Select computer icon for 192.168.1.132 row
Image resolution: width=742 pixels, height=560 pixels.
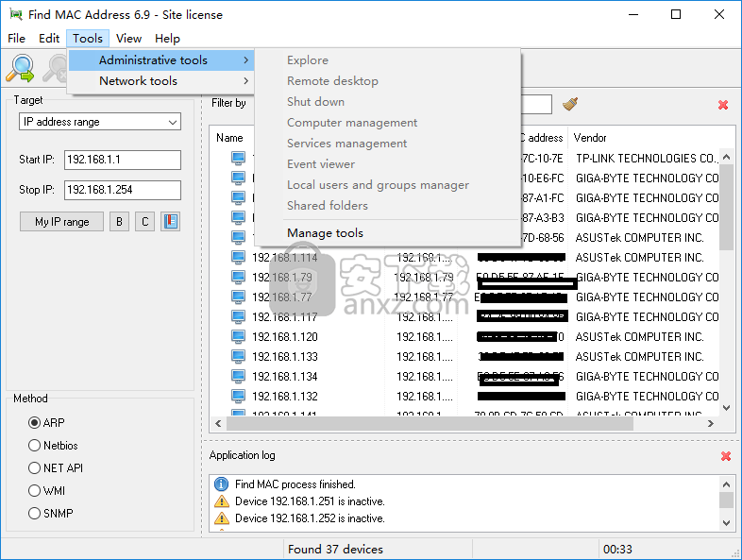238,397
